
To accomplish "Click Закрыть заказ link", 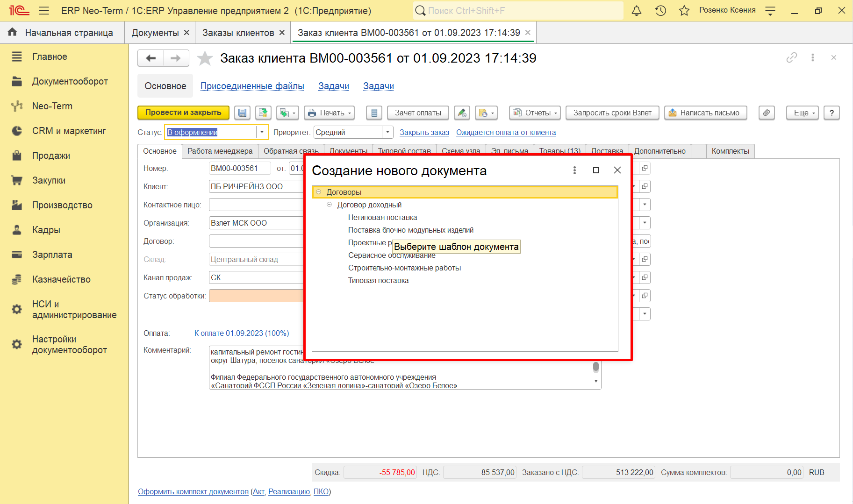I will [424, 132].
